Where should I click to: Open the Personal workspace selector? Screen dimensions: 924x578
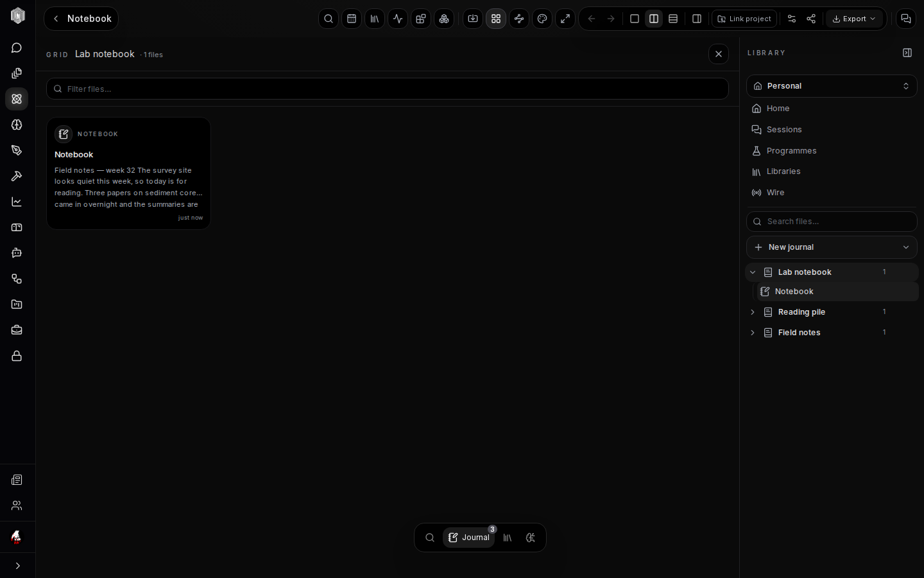click(832, 86)
